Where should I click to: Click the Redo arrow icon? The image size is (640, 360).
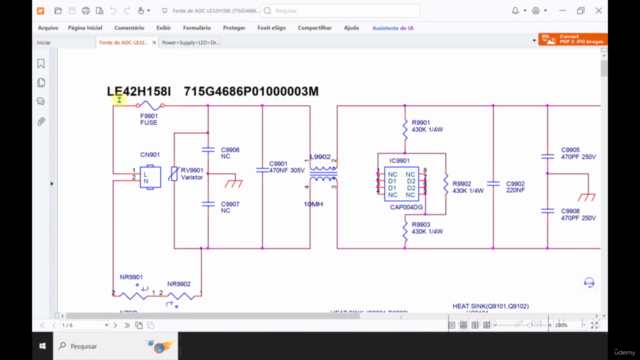[127, 11]
